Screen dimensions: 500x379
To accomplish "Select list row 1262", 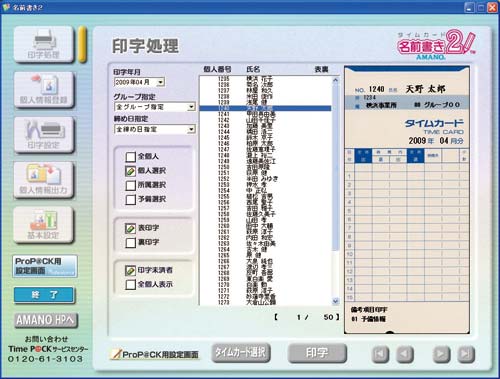I will coord(265,238).
